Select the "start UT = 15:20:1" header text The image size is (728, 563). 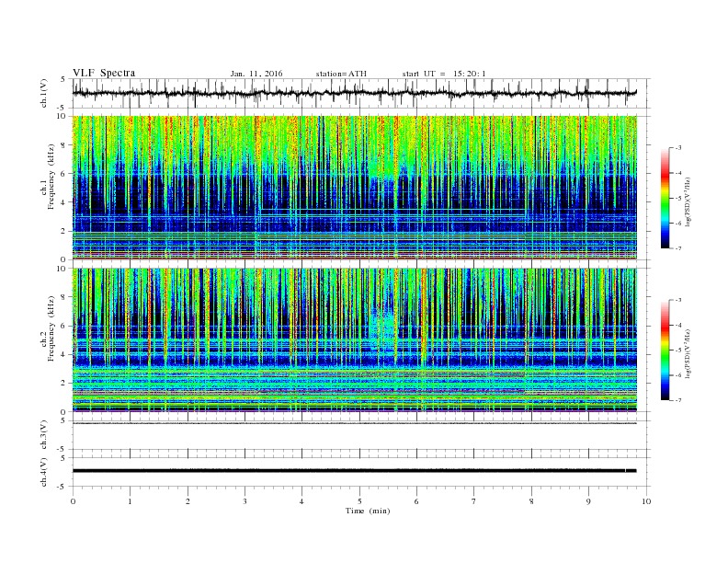pyautogui.click(x=444, y=74)
